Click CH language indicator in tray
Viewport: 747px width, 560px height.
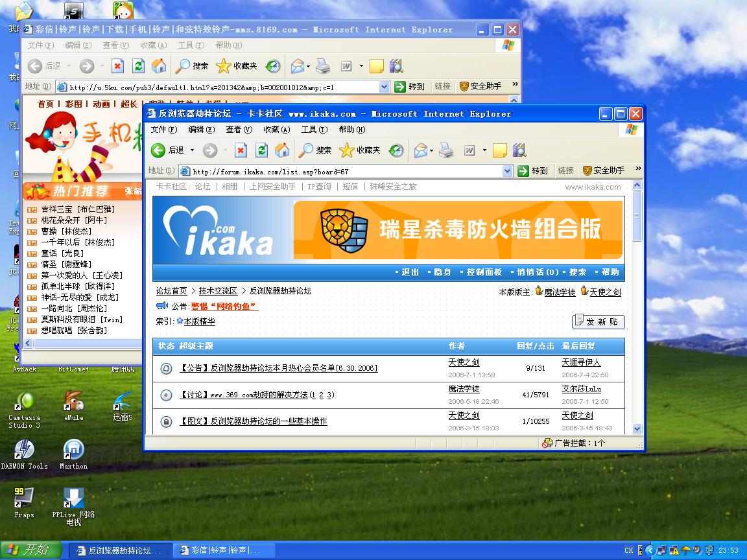(x=628, y=550)
